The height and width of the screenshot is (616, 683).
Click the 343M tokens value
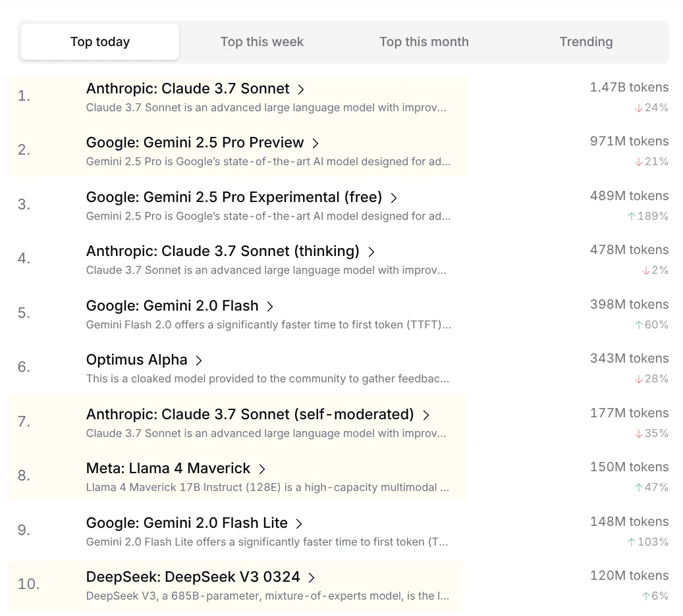tap(629, 358)
